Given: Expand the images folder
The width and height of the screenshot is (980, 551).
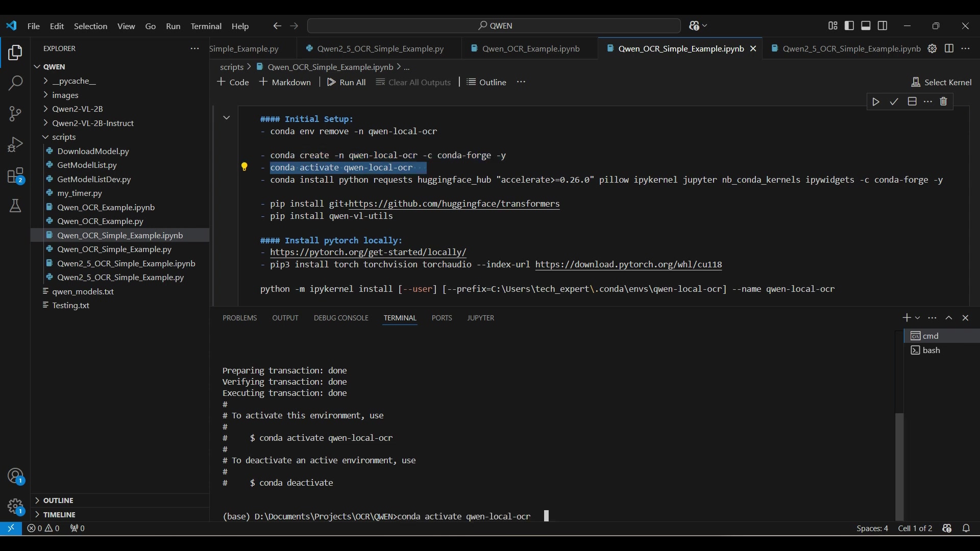Looking at the screenshot, I should [x=65, y=95].
